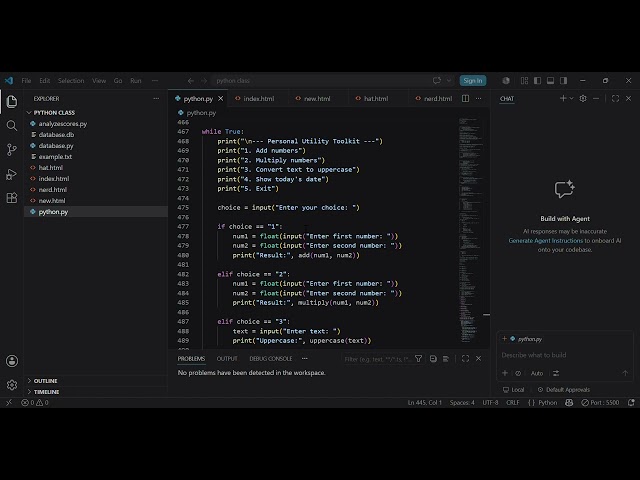Show more panel tabs ellipsis

(304, 359)
